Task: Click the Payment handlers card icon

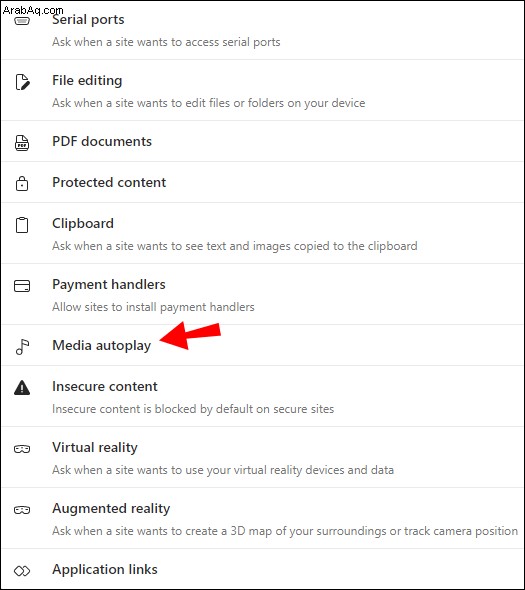Action: click(22, 286)
